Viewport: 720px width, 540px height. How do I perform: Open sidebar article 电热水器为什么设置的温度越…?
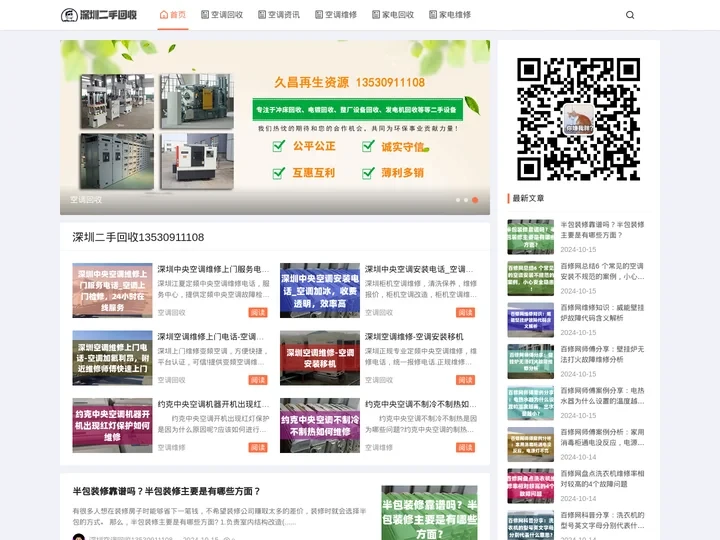pyautogui.click(x=602, y=396)
